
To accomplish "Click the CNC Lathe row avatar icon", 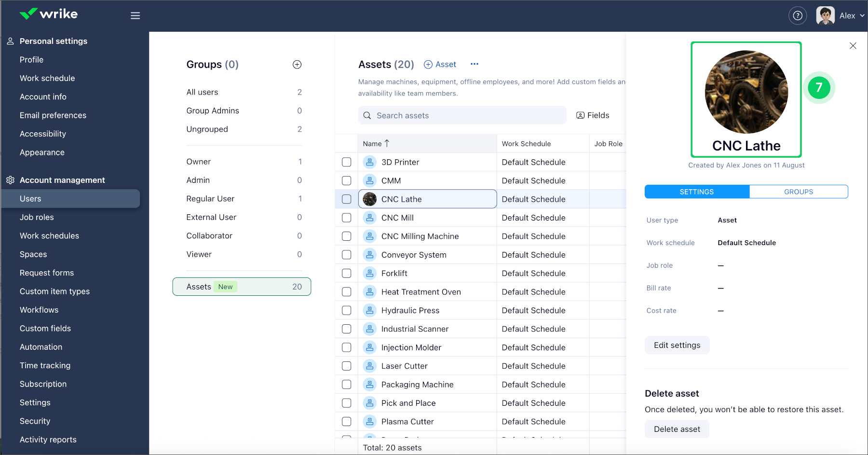I will tap(370, 199).
